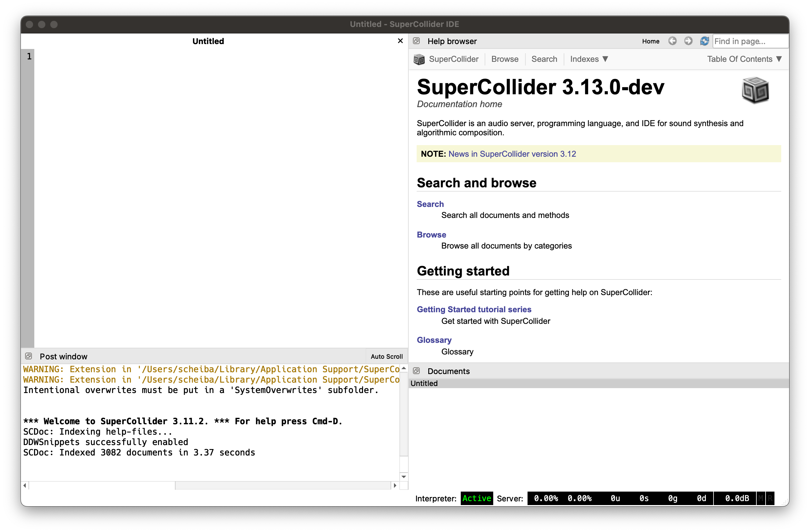Open News in SuperCollider version 3.12 link

pos(512,154)
